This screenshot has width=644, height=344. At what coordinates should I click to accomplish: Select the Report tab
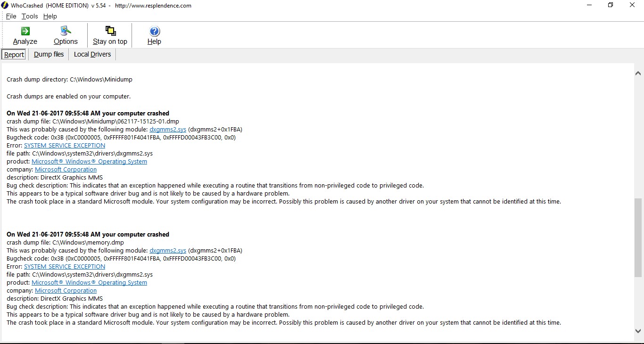coord(14,55)
